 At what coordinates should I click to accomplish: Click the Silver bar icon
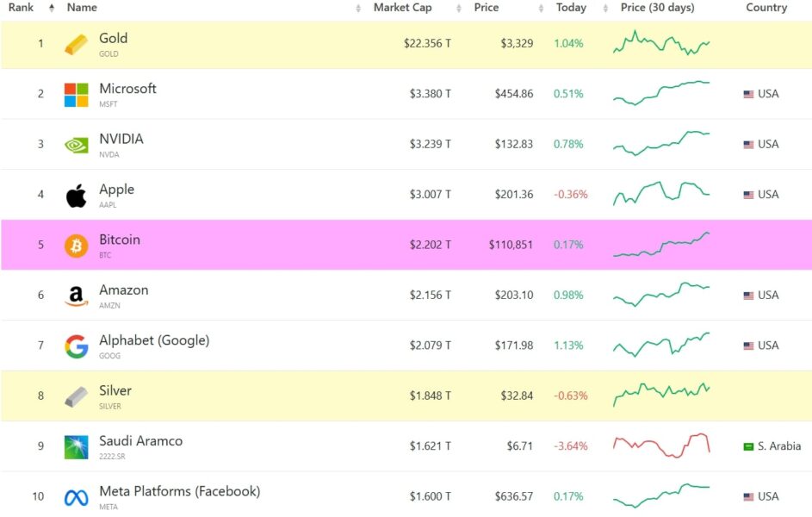point(76,397)
